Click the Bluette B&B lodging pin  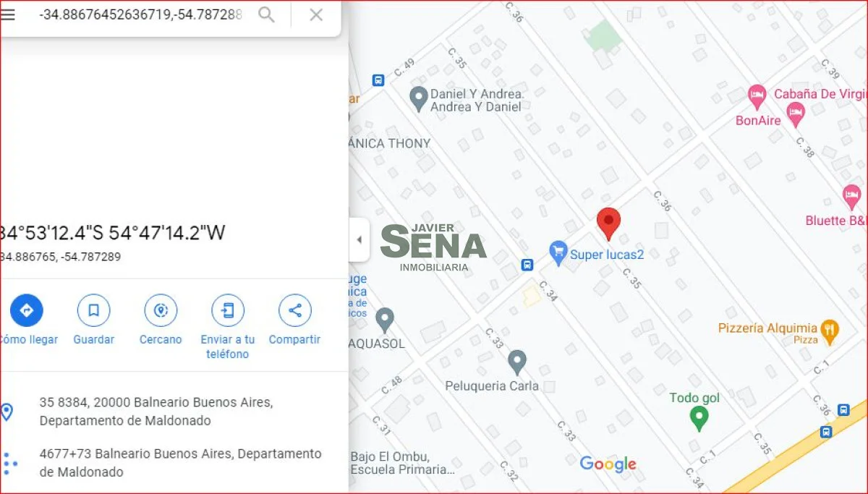pyautogui.click(x=852, y=196)
